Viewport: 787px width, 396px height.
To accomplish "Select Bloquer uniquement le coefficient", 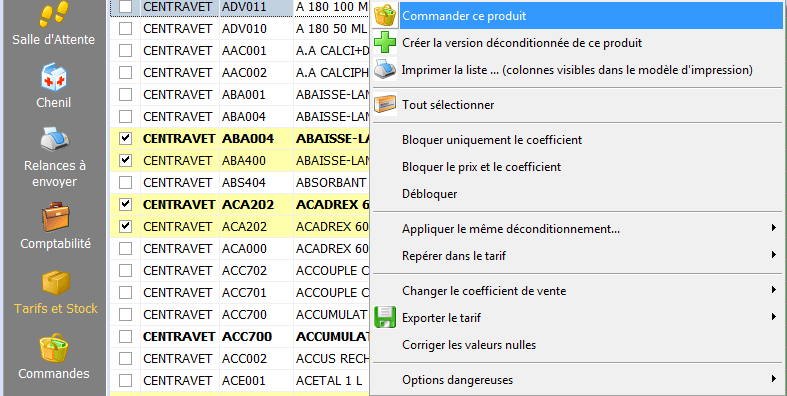I will (x=492, y=140).
